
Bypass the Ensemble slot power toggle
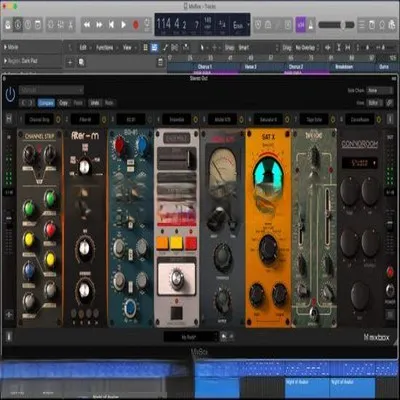click(195, 119)
